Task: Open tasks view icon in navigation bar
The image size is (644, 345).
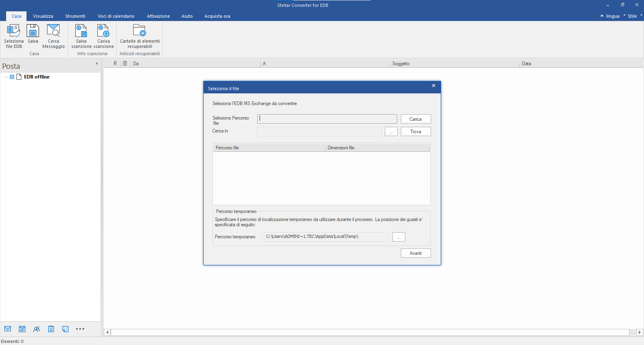Action: click(x=51, y=329)
